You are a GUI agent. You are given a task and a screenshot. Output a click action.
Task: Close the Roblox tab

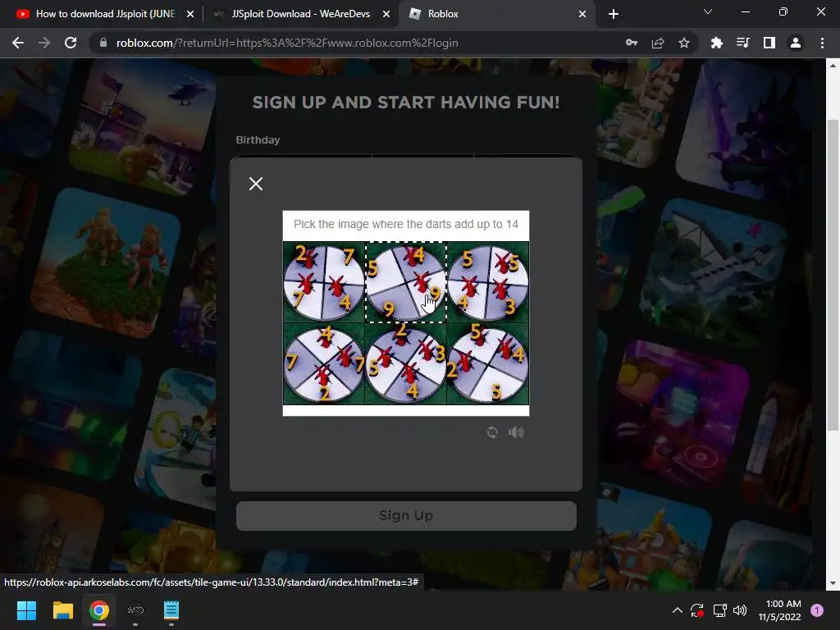(582, 14)
